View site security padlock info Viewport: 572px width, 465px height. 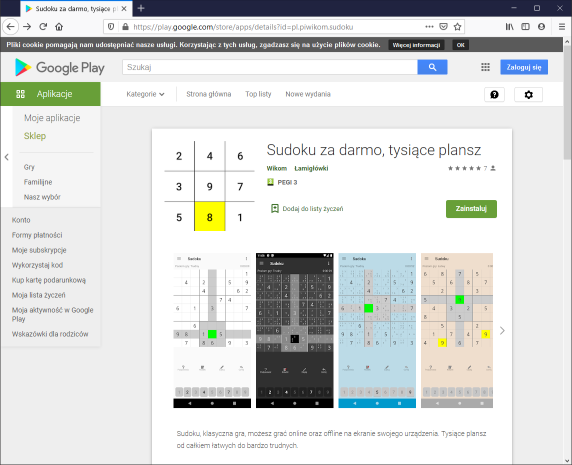click(125, 27)
